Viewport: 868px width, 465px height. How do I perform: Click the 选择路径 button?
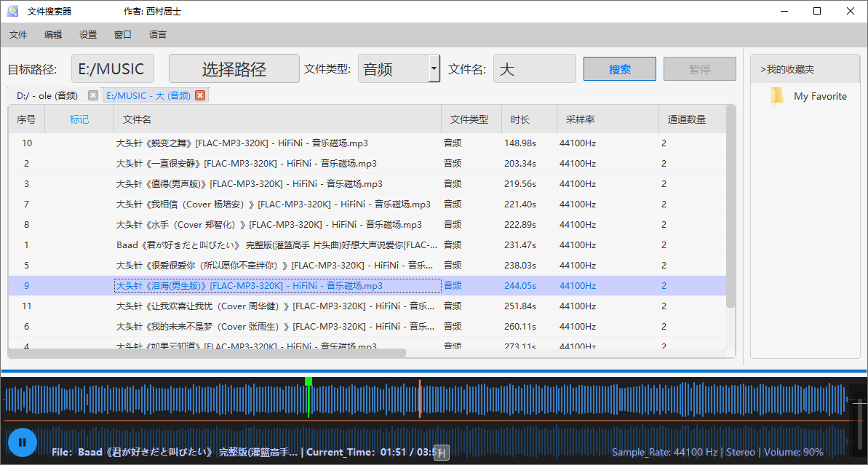tap(234, 69)
